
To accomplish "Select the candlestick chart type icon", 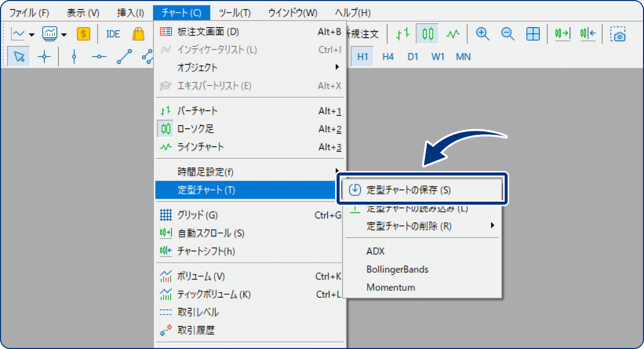I will 426,34.
